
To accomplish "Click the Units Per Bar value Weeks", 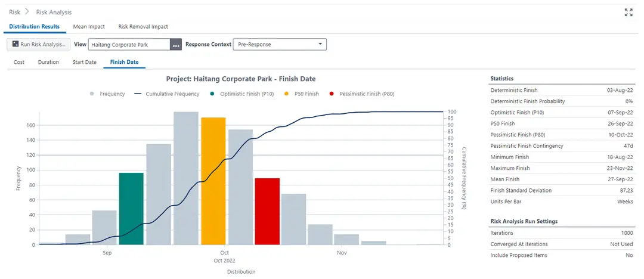I will (x=625, y=201).
